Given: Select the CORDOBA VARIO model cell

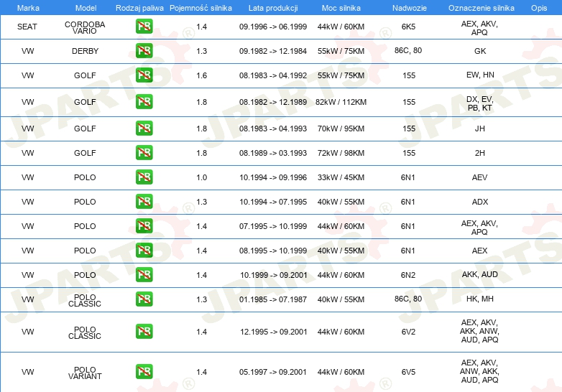Looking at the screenshot, I should point(85,27).
